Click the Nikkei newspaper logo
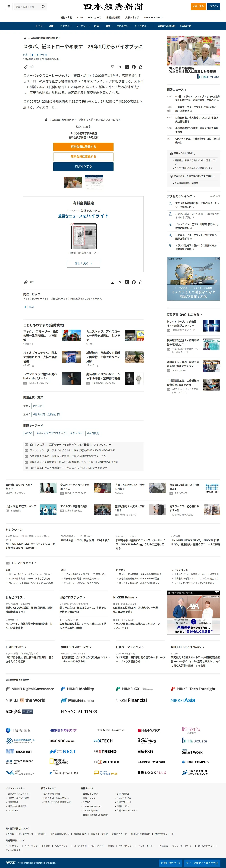The image size is (226, 868). click(113, 7)
